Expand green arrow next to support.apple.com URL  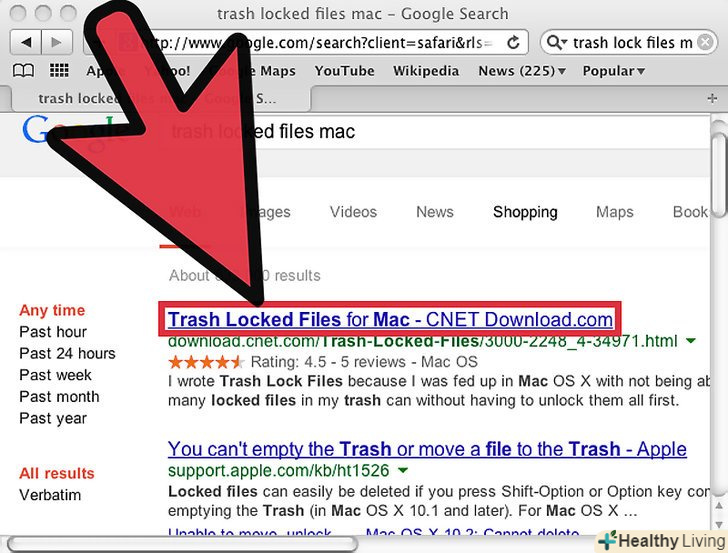pos(403,470)
